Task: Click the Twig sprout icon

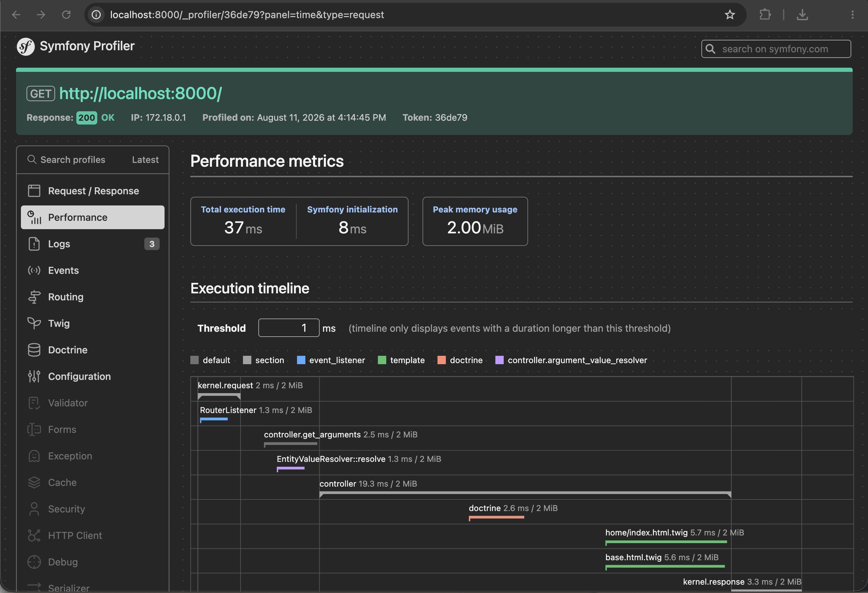Action: tap(34, 323)
